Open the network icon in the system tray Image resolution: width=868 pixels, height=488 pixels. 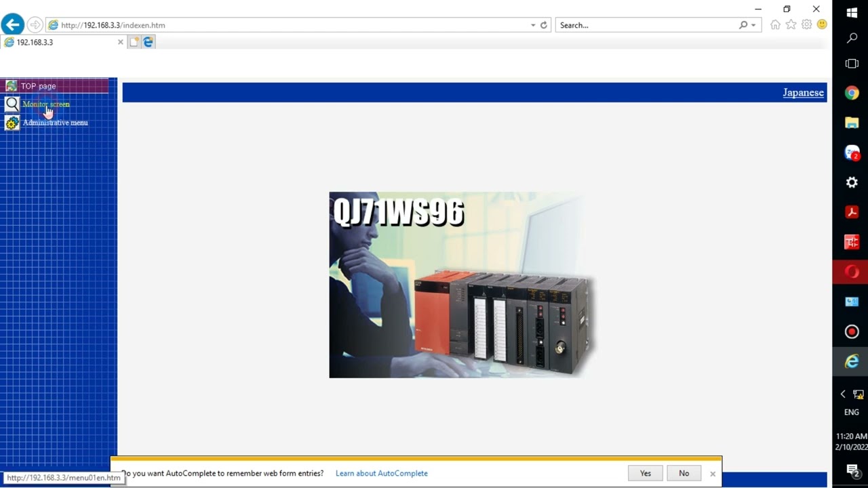point(859,394)
